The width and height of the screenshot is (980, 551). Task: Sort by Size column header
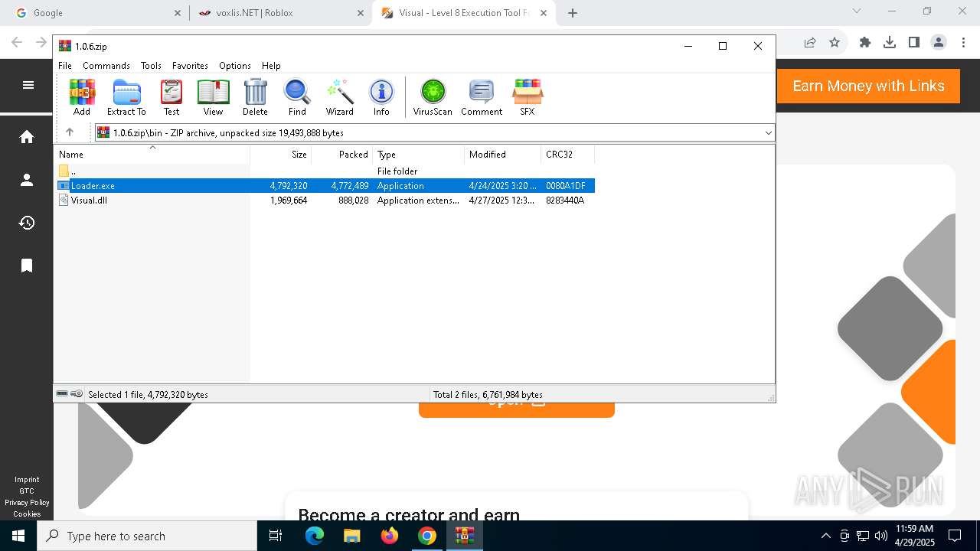[x=281, y=155]
